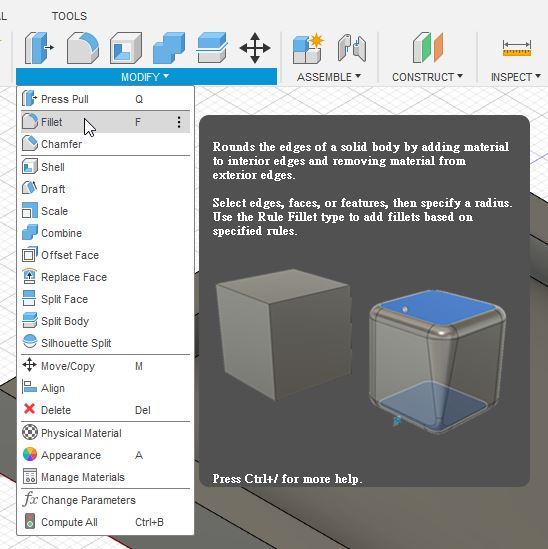The width and height of the screenshot is (548, 549).
Task: Select the Press Pull toolbar icon
Action: point(39,48)
